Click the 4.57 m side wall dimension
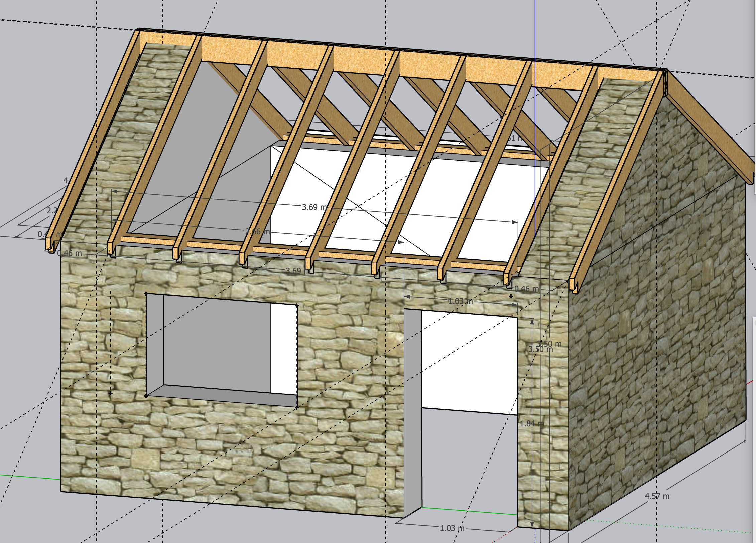The image size is (756, 543). click(x=657, y=496)
